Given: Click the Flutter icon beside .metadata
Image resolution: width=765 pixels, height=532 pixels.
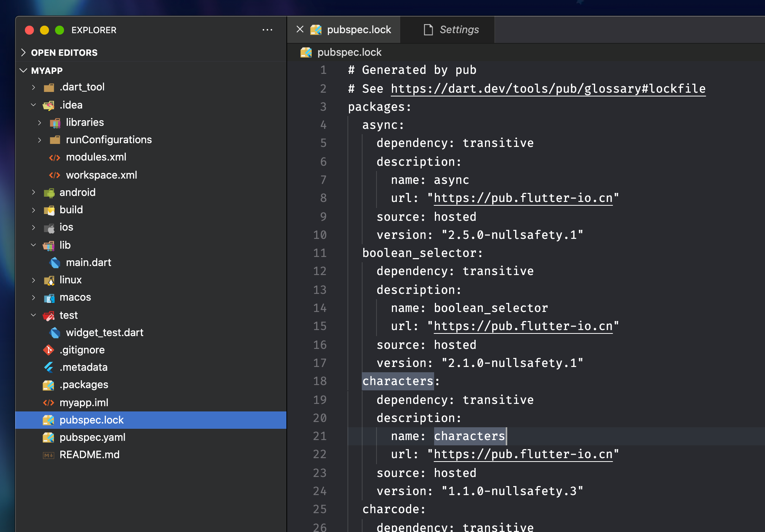Looking at the screenshot, I should (x=49, y=367).
